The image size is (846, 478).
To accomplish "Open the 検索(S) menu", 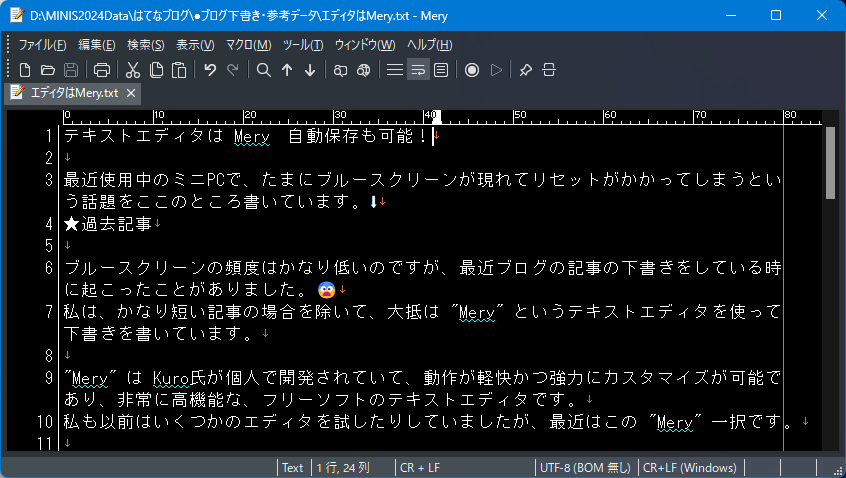I will (146, 45).
